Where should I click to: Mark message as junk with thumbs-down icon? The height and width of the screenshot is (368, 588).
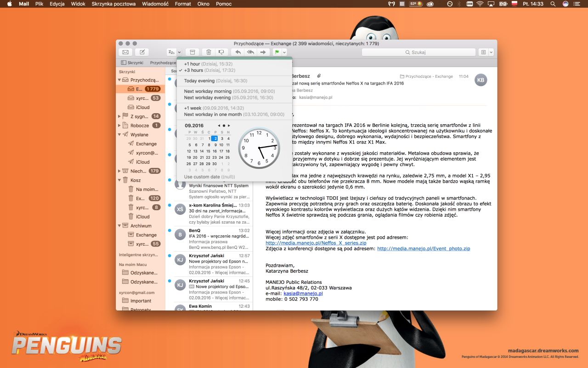(x=222, y=52)
